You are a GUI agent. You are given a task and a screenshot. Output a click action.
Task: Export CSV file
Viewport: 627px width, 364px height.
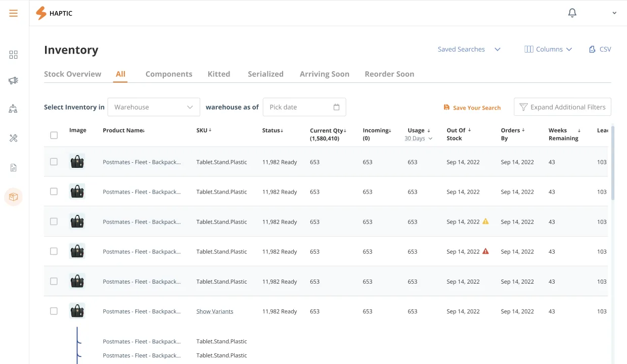[x=600, y=49]
